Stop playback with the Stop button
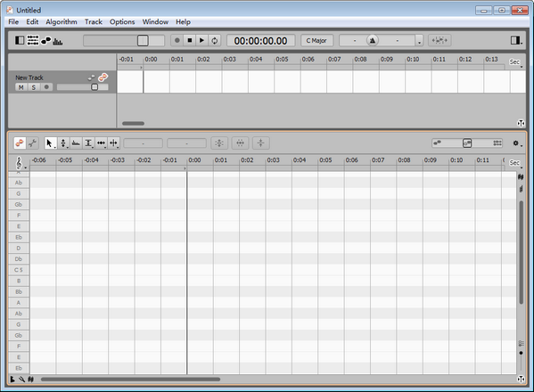 [190, 40]
